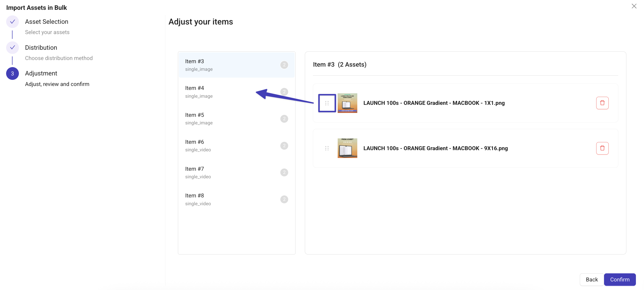
Task: Select Item #6 single_video entry
Action: (236, 146)
